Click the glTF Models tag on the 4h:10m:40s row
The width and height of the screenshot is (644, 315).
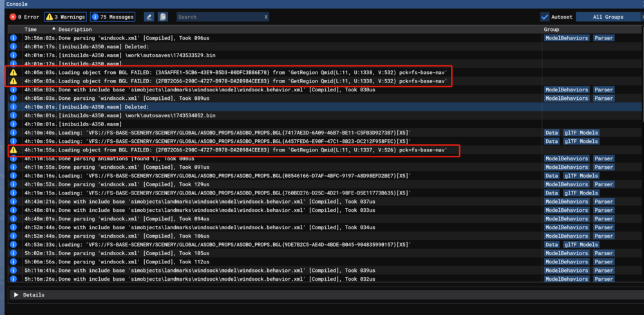coord(582,133)
